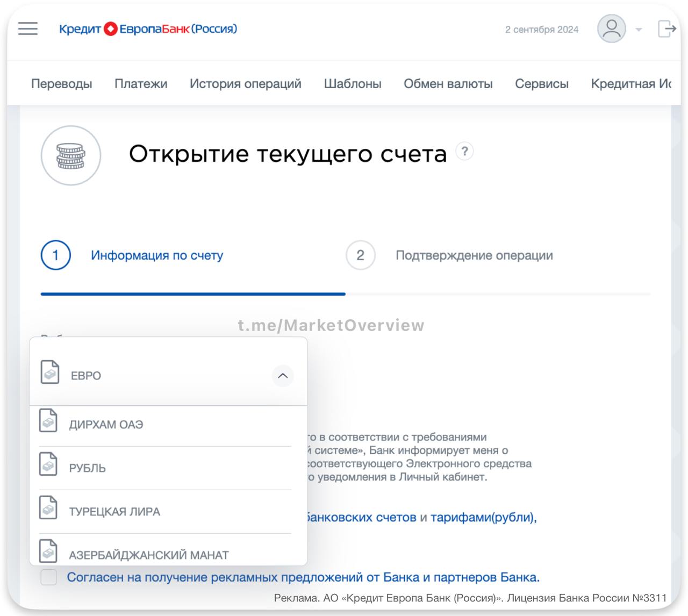
Task: Open the hamburger main menu
Action: click(x=28, y=28)
